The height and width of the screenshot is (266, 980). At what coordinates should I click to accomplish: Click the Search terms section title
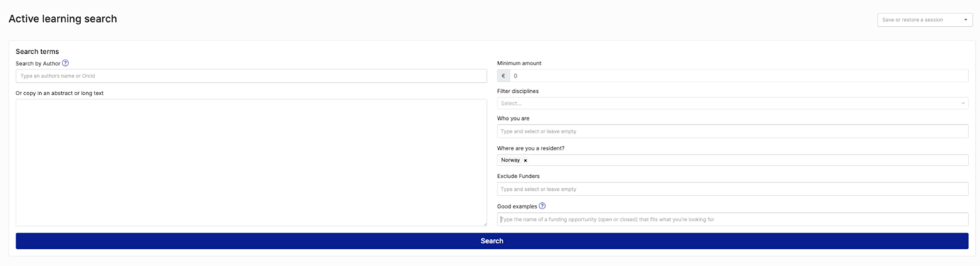[37, 52]
